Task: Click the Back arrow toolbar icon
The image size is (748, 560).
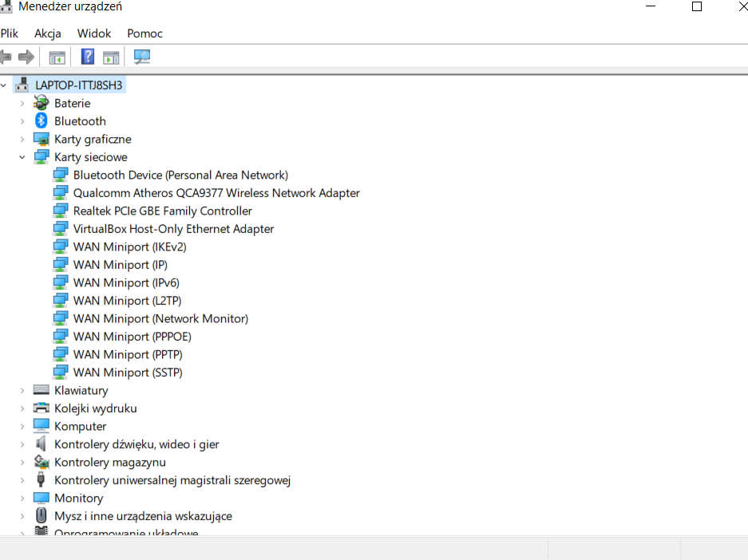Action: click(6, 57)
